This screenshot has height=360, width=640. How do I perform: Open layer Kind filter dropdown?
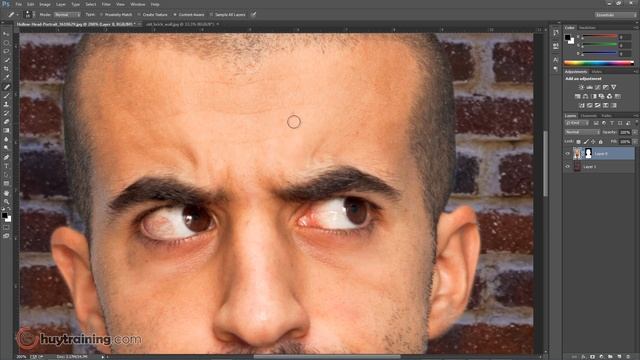pos(577,123)
